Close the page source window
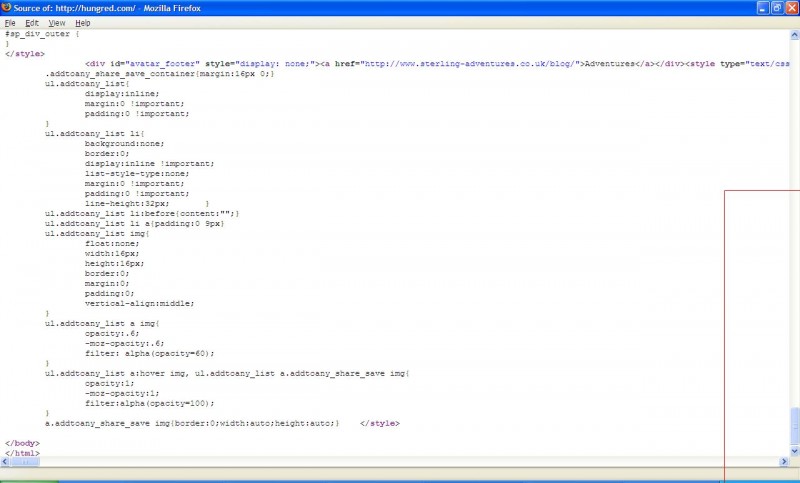Viewport: 800px width, 483px height. tap(793, 7)
